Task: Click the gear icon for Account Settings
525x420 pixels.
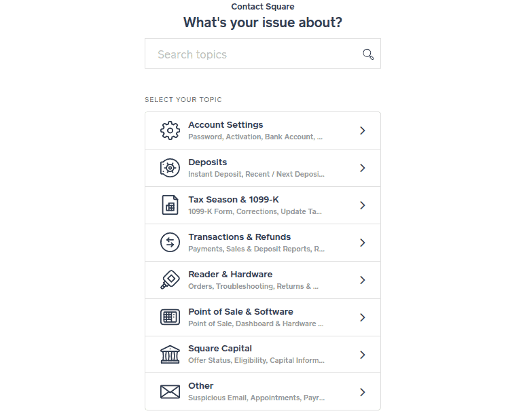Action: click(x=170, y=130)
